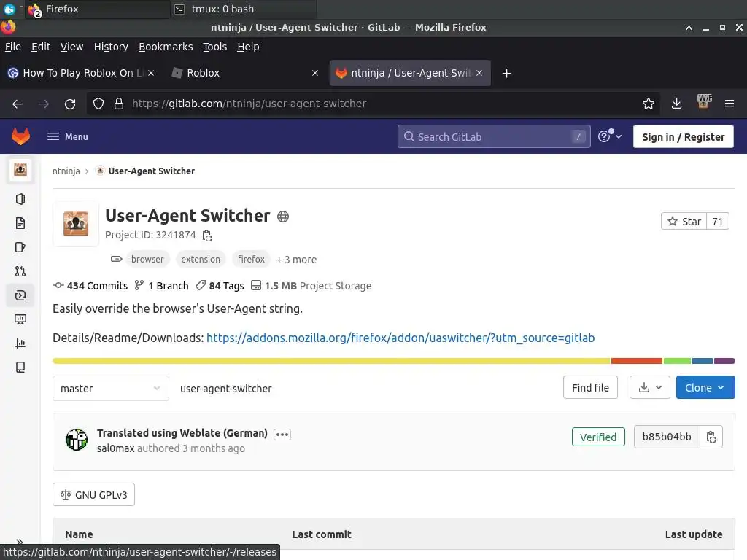747x560 pixels.
Task: Open the Bookmarks menu
Action: pyautogui.click(x=166, y=47)
